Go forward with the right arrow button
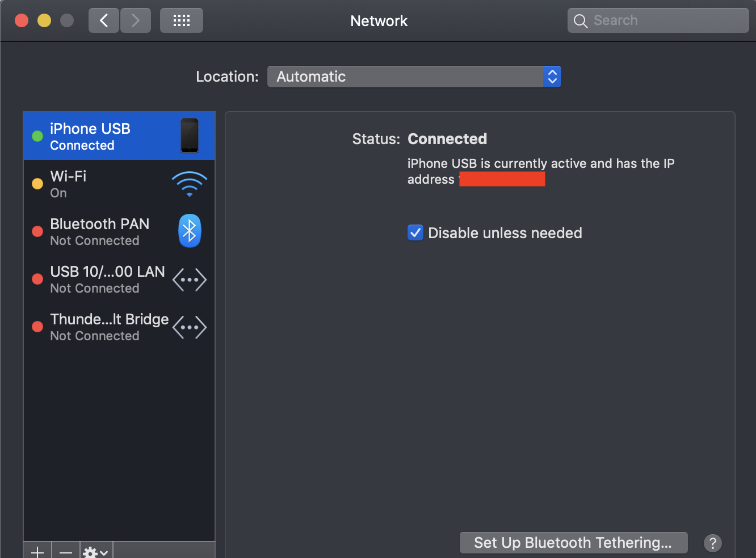This screenshot has width=756, height=558. coord(136,21)
